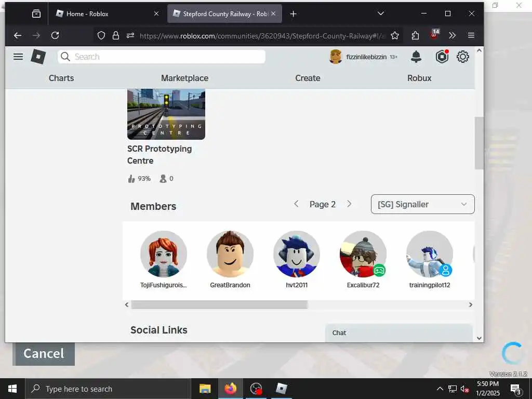
Task: Open the Firefox extensions puzzle icon
Action: coord(415,35)
